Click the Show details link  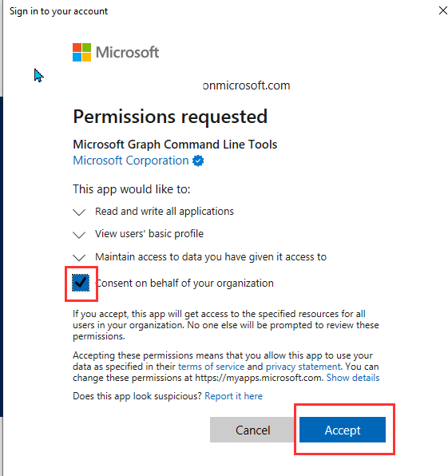point(353,378)
